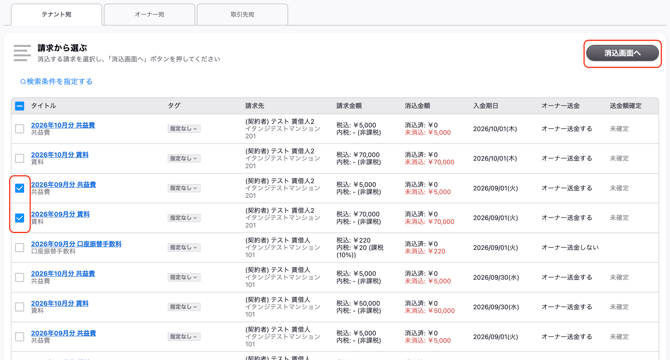Viewport: 670px width, 360px height.
Task: Check the ¥50,000 2026年10月分 賃料 row
Action: [20, 307]
